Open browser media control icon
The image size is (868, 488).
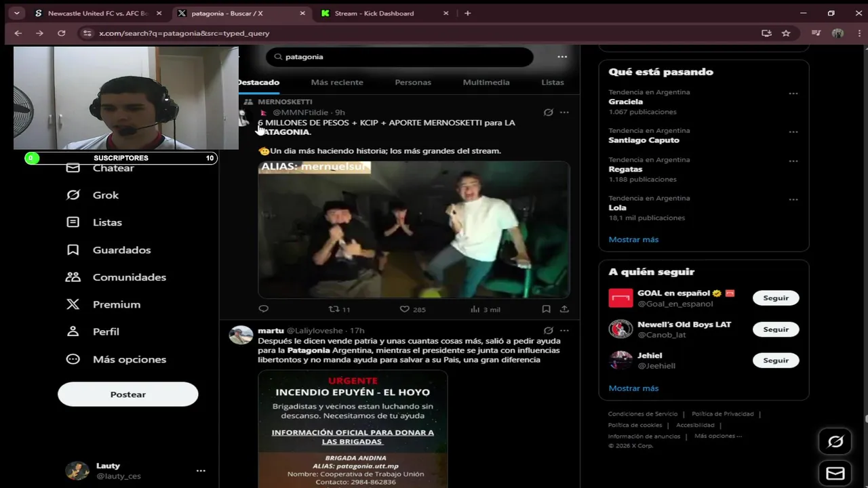(x=816, y=33)
